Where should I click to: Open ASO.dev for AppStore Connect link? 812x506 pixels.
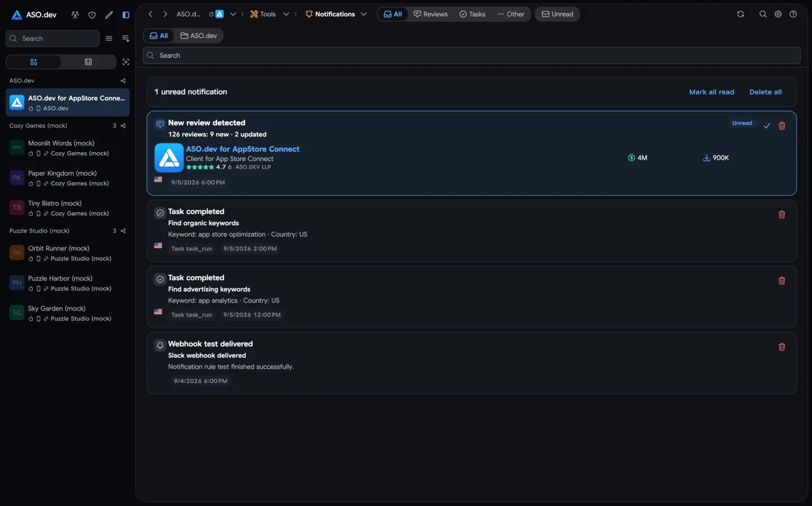click(242, 149)
